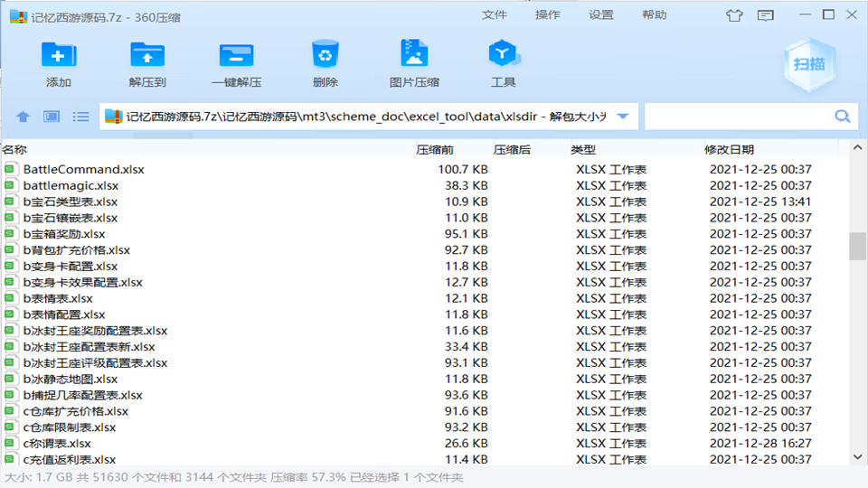This screenshot has width=868, height=488.
Task: Switch to the thumbnail view mode icon
Action: tap(52, 117)
